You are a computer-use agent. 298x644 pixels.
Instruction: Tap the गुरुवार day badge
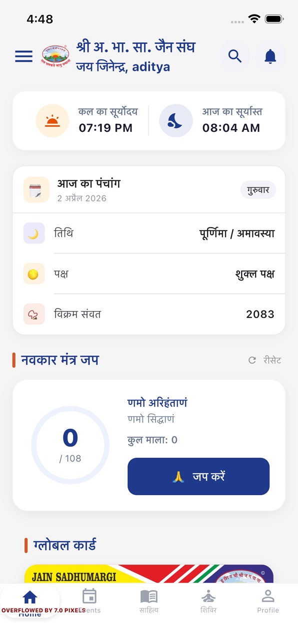tap(258, 190)
